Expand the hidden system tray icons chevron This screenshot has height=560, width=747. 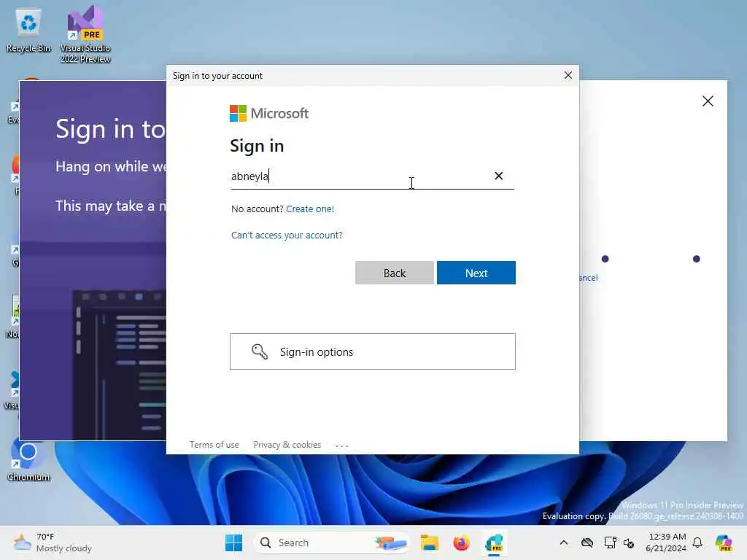564,542
